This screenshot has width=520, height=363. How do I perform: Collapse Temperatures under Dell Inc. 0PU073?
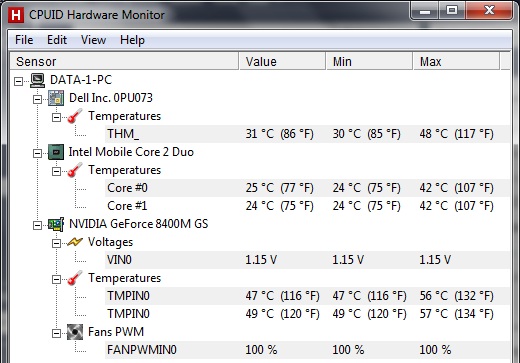tap(56, 117)
